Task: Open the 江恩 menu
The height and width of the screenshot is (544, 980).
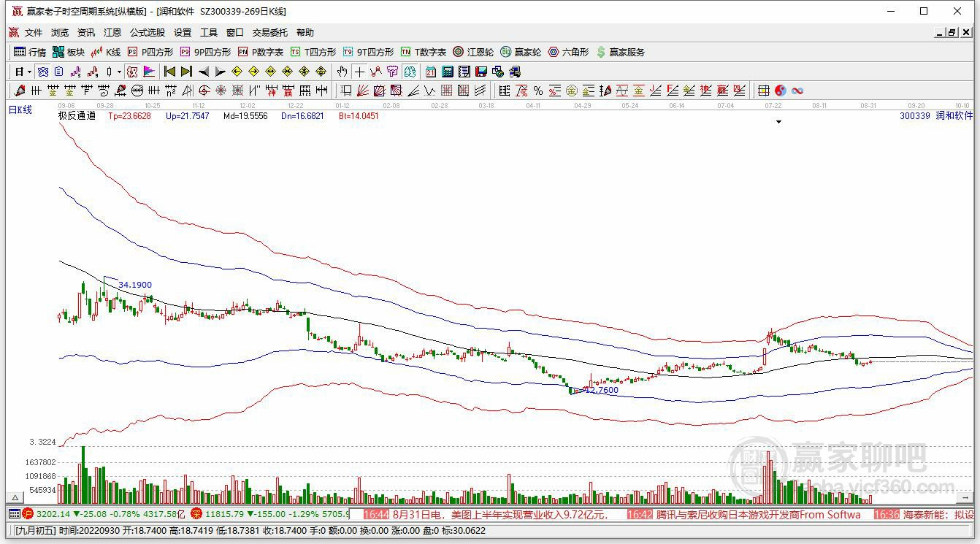Action: pos(112,33)
